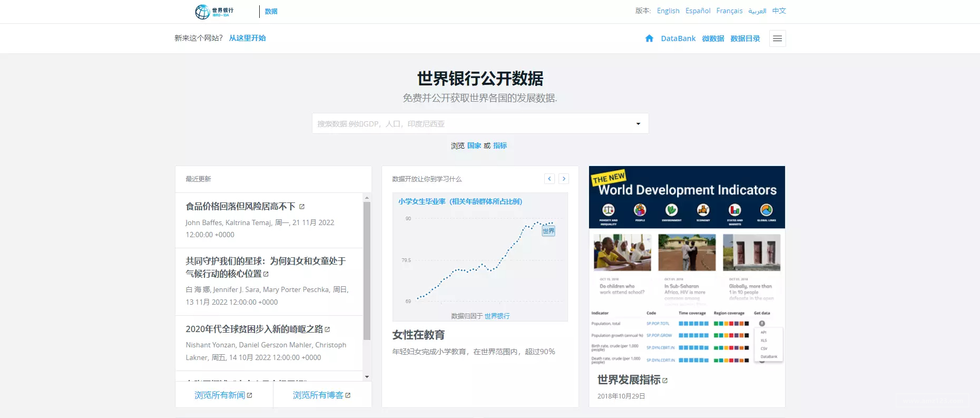Click the 从这里开始 link
Viewport: 980px width, 418px height.
247,38
